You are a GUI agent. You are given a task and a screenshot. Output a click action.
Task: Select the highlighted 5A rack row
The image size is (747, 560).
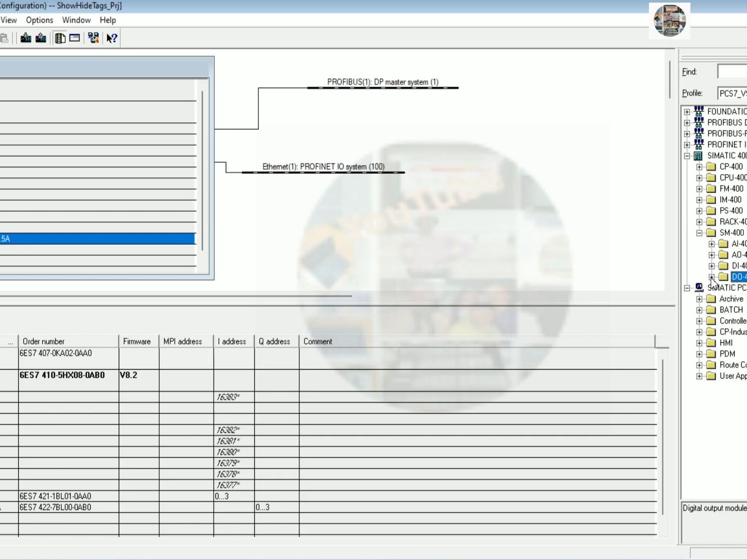pyautogui.click(x=98, y=239)
